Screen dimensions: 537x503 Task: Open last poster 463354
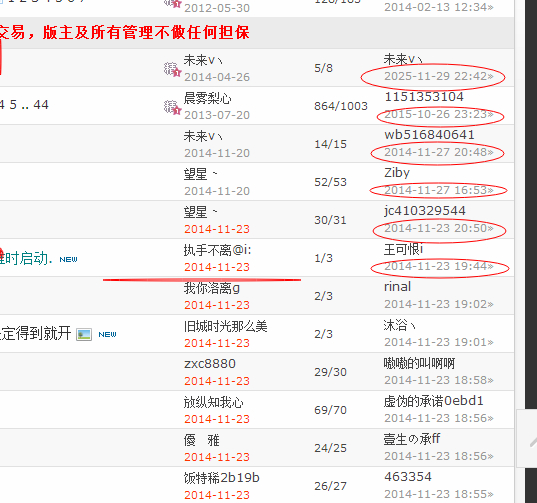click(x=408, y=477)
